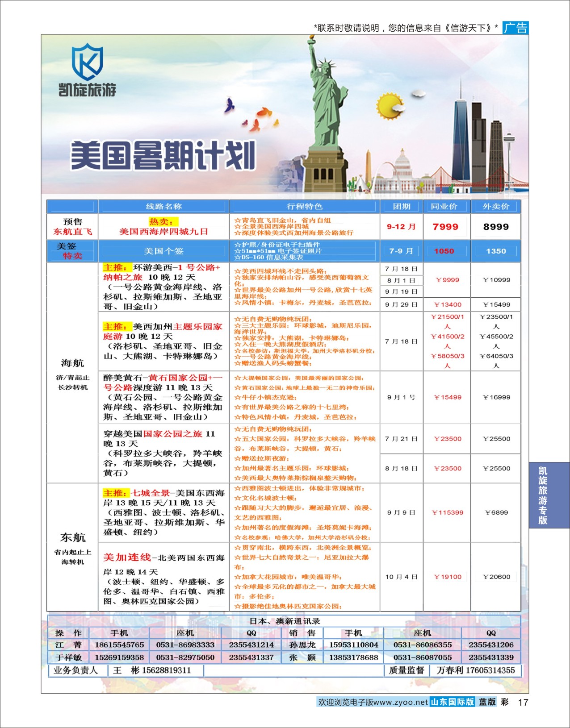Screen dimensions: 570x728
Task: Select the '行程特色' column header
Action: (x=304, y=206)
